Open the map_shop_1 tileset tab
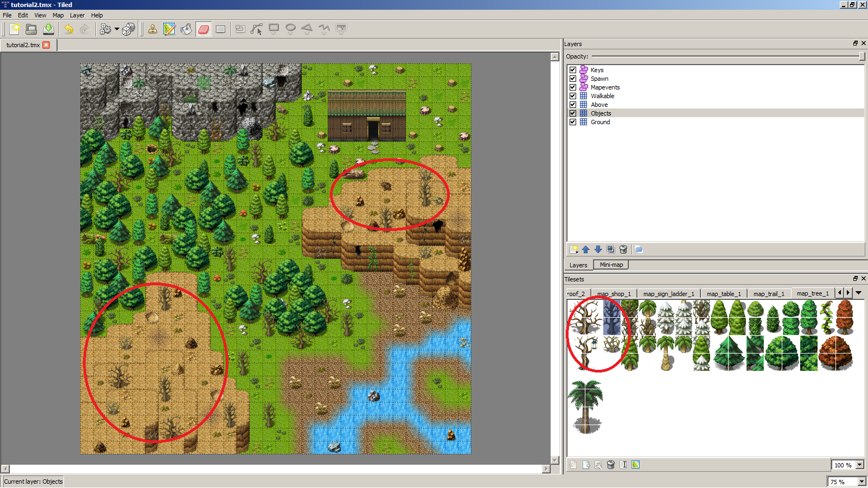 (614, 293)
